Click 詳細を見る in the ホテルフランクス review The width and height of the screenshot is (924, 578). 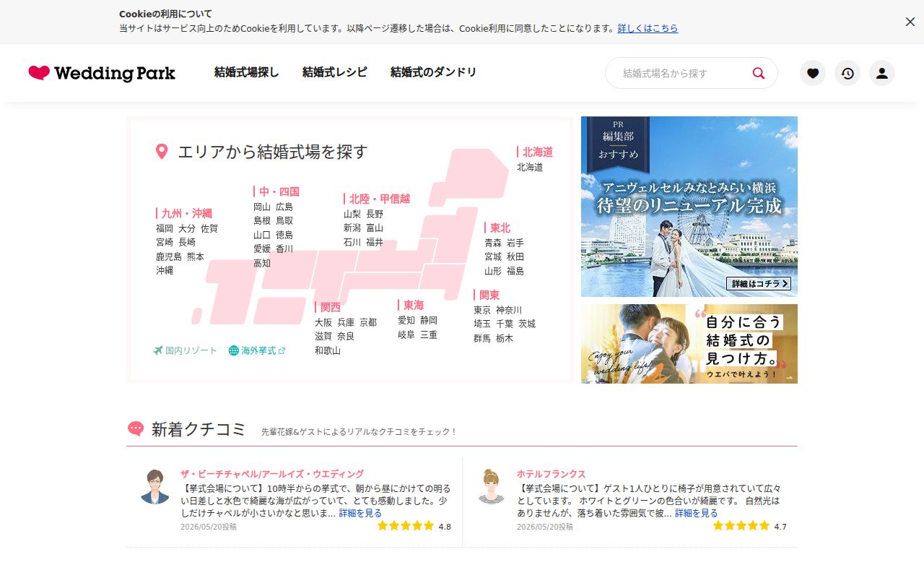tap(697, 513)
